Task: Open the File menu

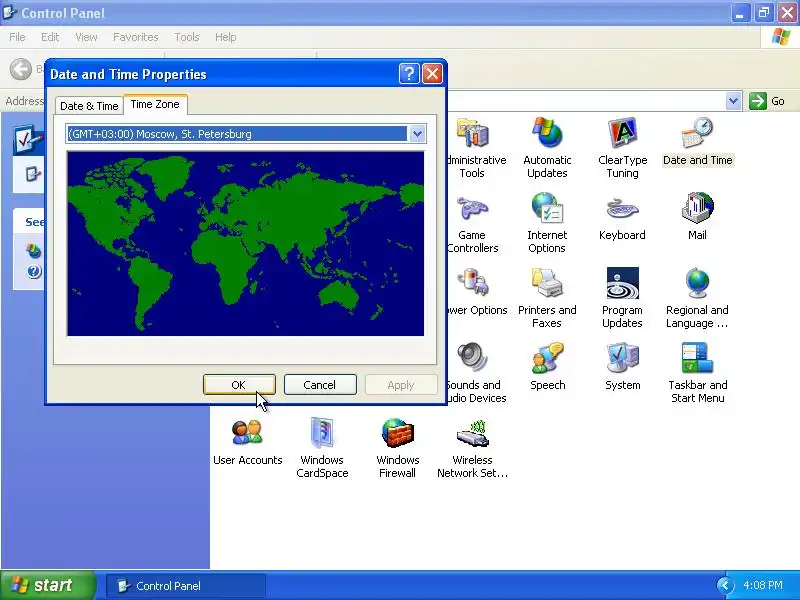Action: [17, 37]
